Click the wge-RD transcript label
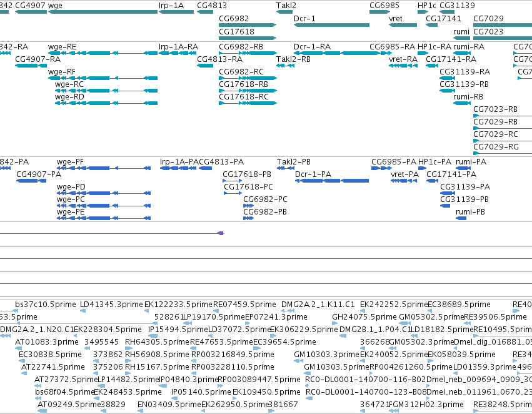 pos(69,97)
